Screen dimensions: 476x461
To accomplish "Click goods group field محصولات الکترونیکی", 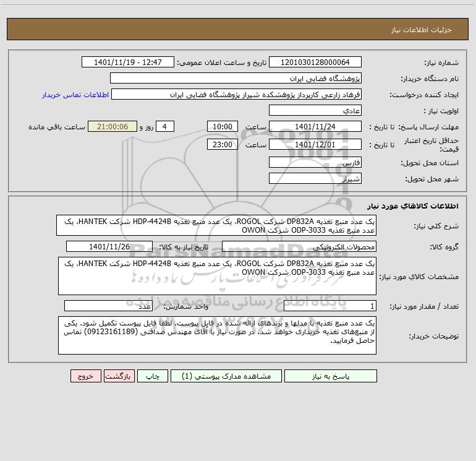I will [x=299, y=246].
